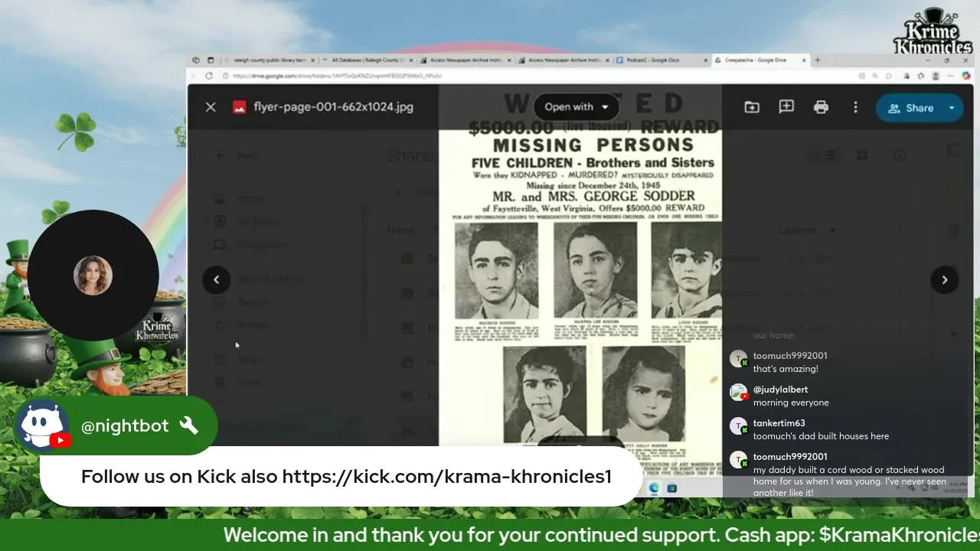
Task: Click the Microsoft Edge taskbar icon
Action: click(654, 488)
